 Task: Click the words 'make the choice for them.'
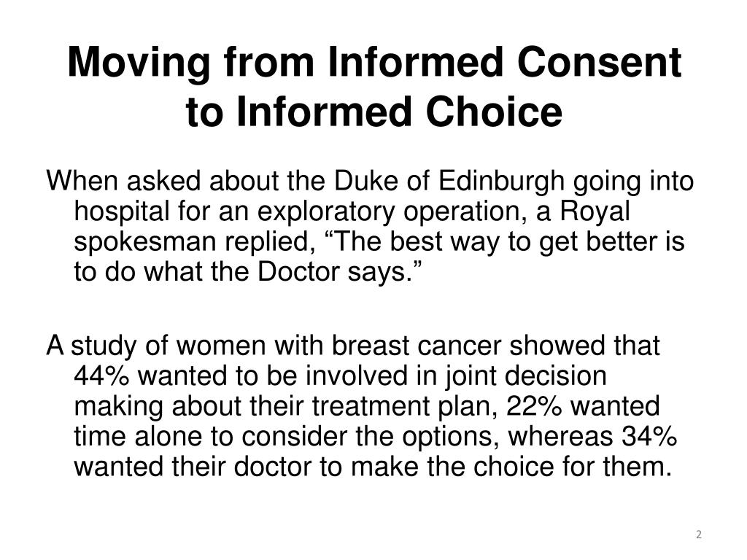[511, 467]
